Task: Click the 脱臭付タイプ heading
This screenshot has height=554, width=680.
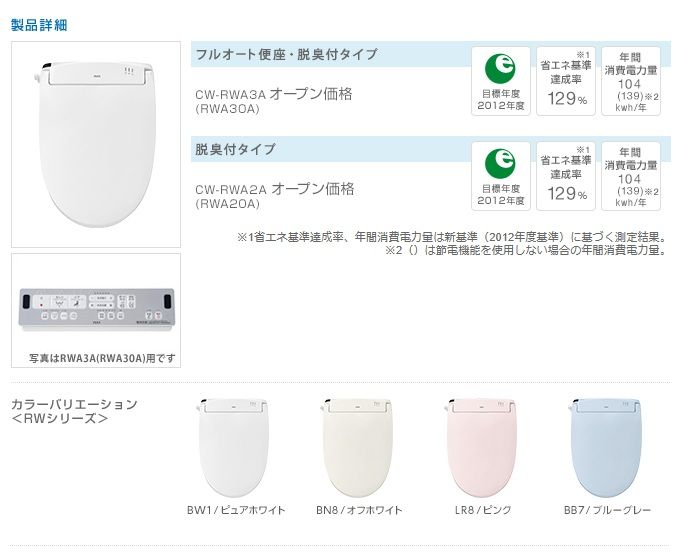Action: point(236,149)
